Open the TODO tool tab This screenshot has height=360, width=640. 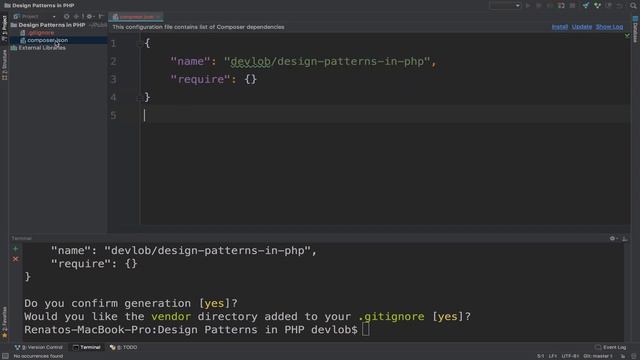click(x=123, y=347)
